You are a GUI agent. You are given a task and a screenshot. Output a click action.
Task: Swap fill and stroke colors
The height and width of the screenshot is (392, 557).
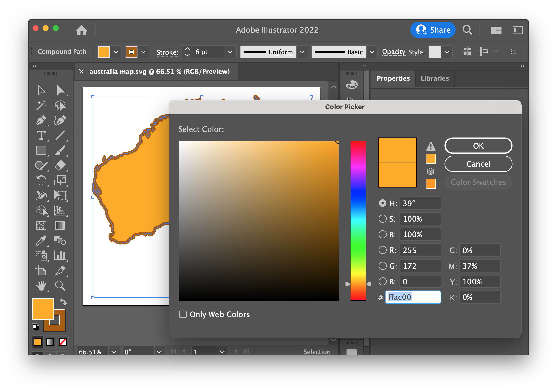pos(63,302)
